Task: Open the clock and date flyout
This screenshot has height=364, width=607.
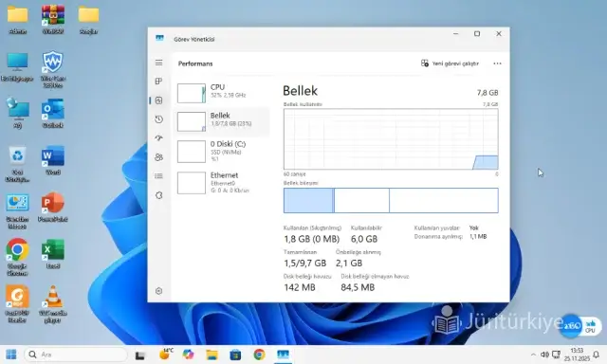Action: click(577, 355)
